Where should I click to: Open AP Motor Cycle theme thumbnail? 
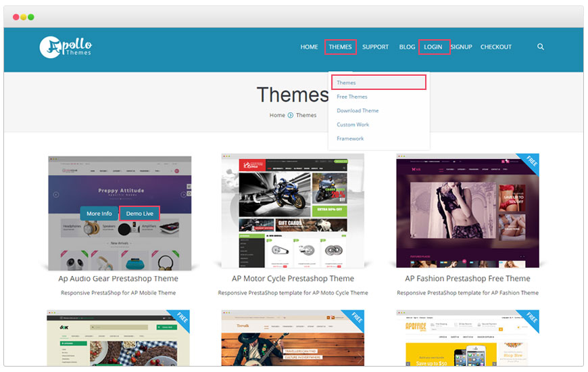click(x=293, y=210)
